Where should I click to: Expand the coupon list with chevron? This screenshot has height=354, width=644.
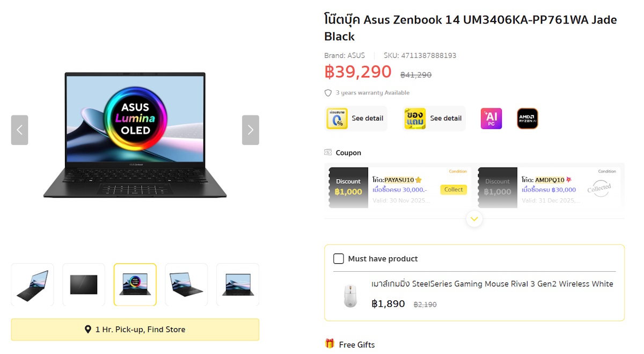[474, 219]
